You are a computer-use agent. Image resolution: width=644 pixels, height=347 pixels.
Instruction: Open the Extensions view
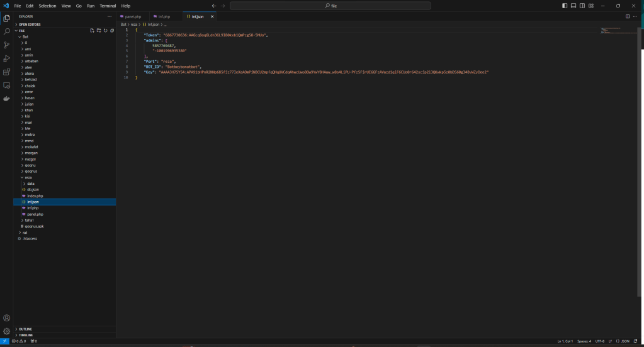(x=7, y=72)
